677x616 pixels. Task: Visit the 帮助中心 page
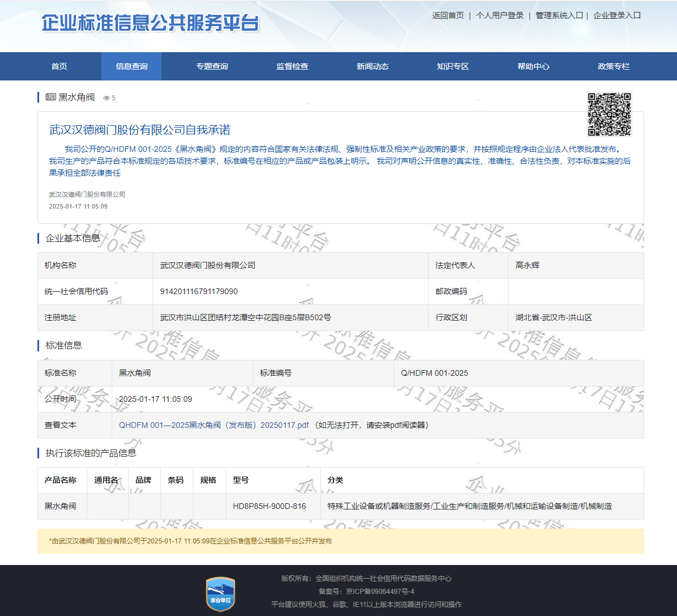[533, 66]
